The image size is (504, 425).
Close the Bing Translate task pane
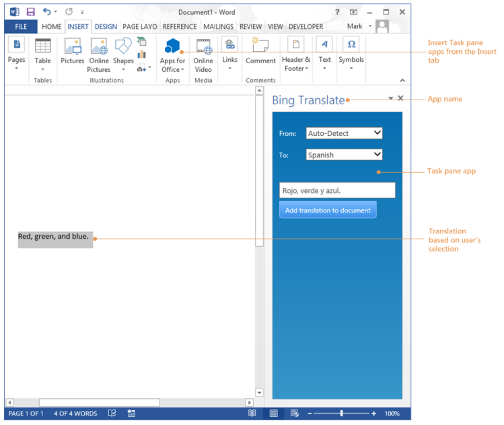[x=400, y=98]
